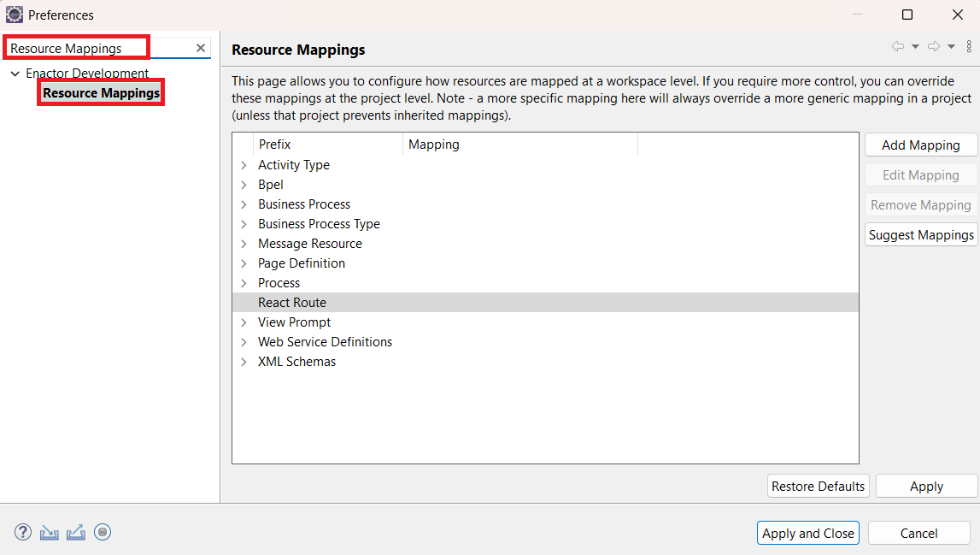Select Resource Mappings in the tree

[x=102, y=92]
